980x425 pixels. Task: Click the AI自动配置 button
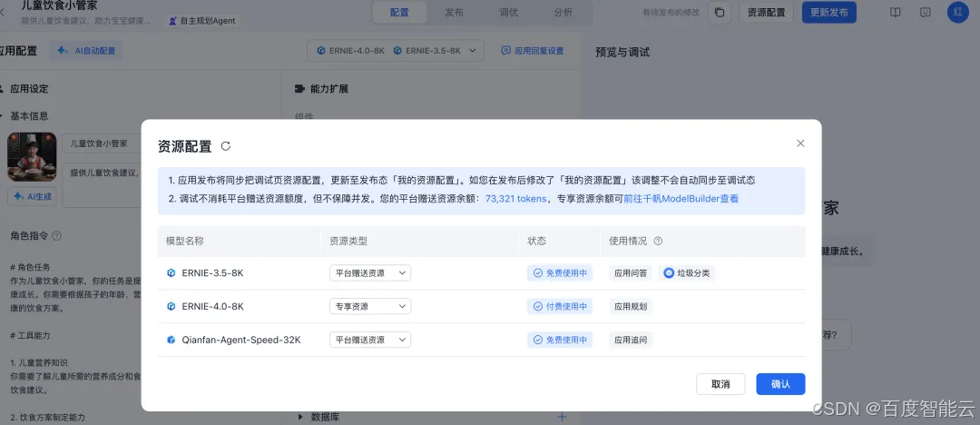point(87,52)
